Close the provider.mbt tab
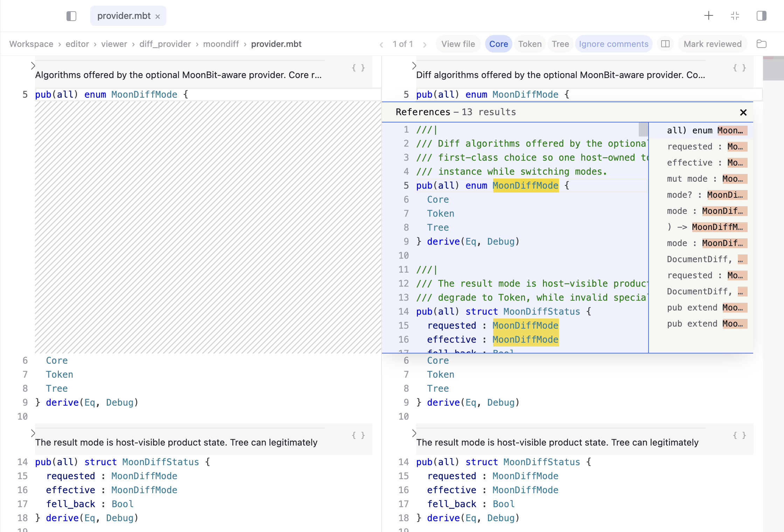The image size is (784, 532). coord(158,16)
